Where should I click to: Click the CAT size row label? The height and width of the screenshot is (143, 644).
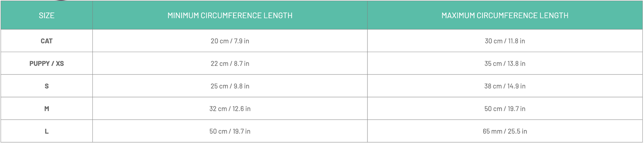coord(47,41)
